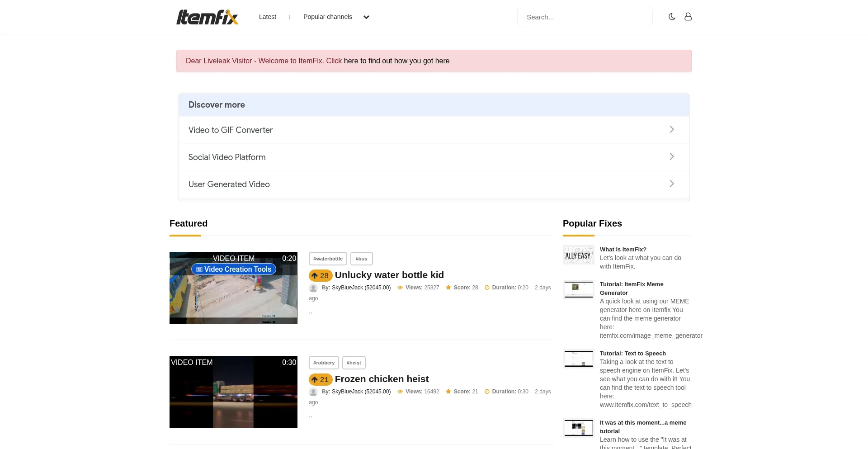Viewport: 868px width, 449px height.
Task: Open Video Creation Tools badge
Action: 234,269
